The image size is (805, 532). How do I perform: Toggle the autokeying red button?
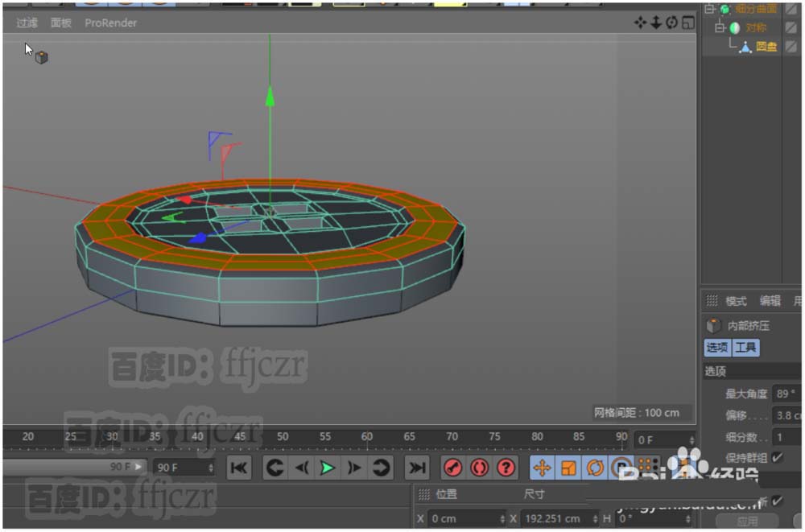pos(479,468)
